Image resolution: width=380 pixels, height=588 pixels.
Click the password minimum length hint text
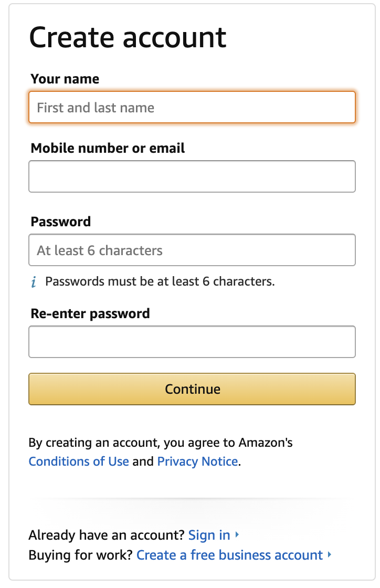[x=160, y=281]
